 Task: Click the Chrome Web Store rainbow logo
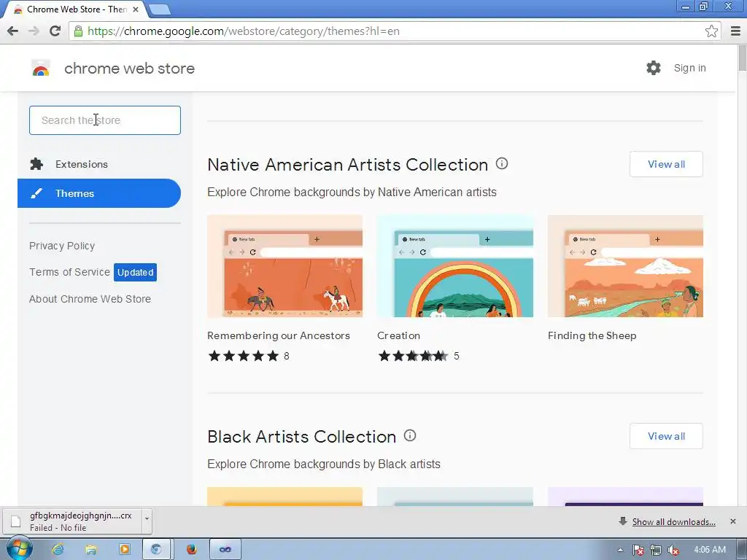tap(41, 68)
